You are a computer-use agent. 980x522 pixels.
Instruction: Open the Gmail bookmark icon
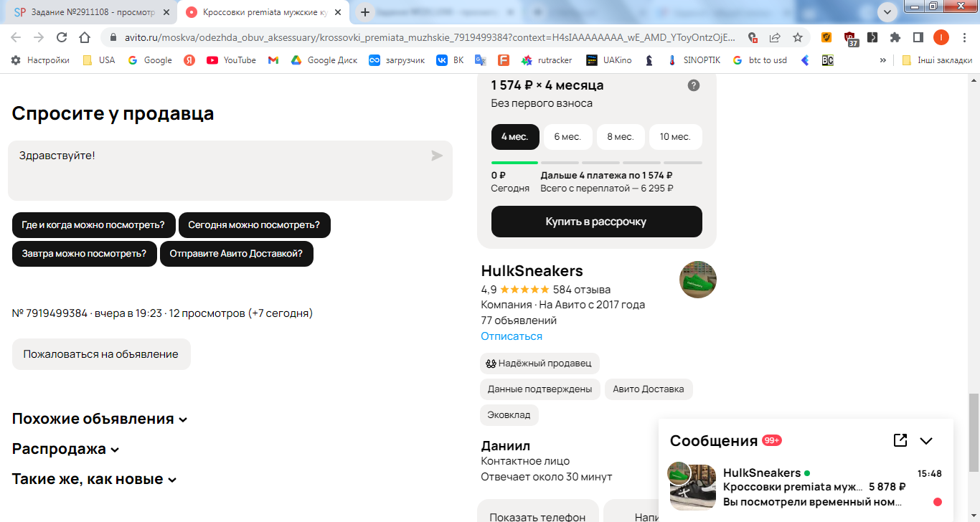coord(273,60)
